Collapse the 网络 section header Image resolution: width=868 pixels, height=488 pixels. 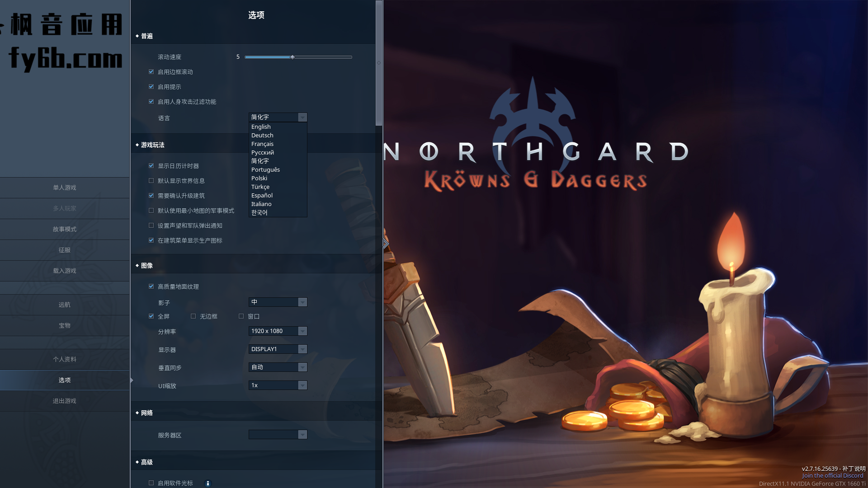pyautogui.click(x=144, y=413)
